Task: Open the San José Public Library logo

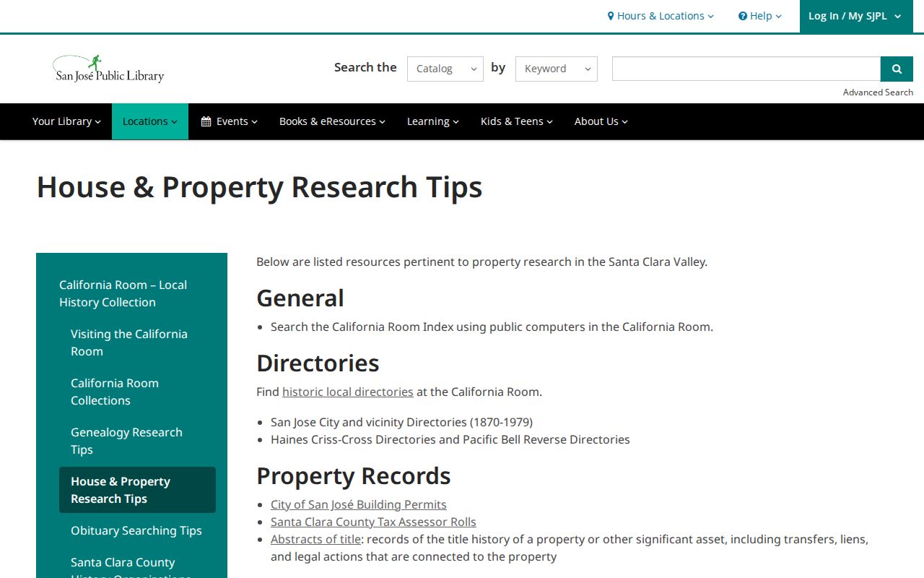Action: 108,69
